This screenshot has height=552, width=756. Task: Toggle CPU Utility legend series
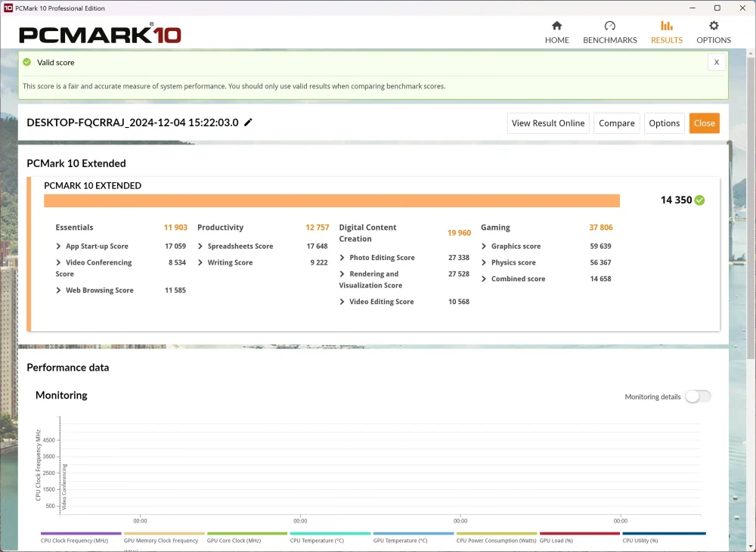[664, 538]
